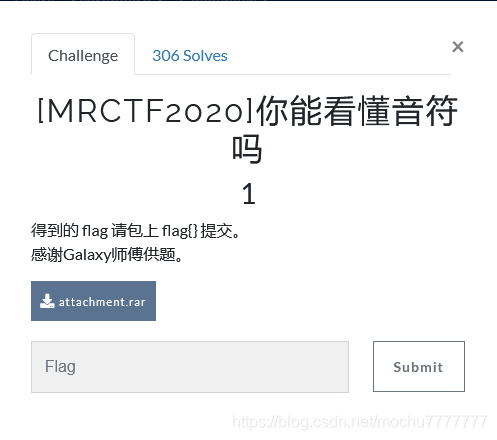
Task: Open the 306 Solves tab
Action: tap(190, 56)
